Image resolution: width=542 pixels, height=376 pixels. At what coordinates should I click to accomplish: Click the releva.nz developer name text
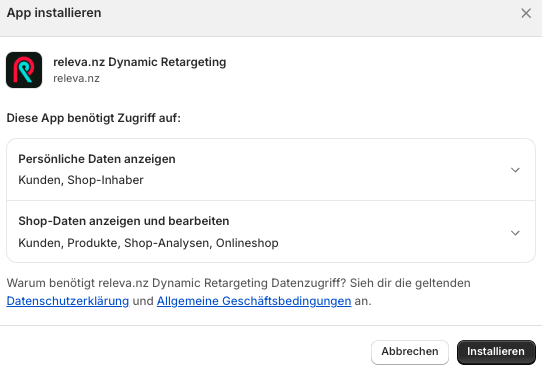tap(76, 78)
